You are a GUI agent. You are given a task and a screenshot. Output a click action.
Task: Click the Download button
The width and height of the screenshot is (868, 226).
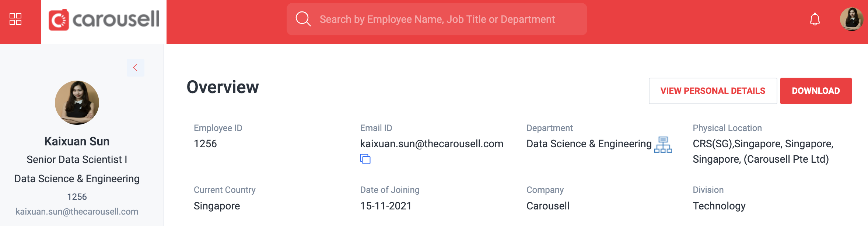816,91
